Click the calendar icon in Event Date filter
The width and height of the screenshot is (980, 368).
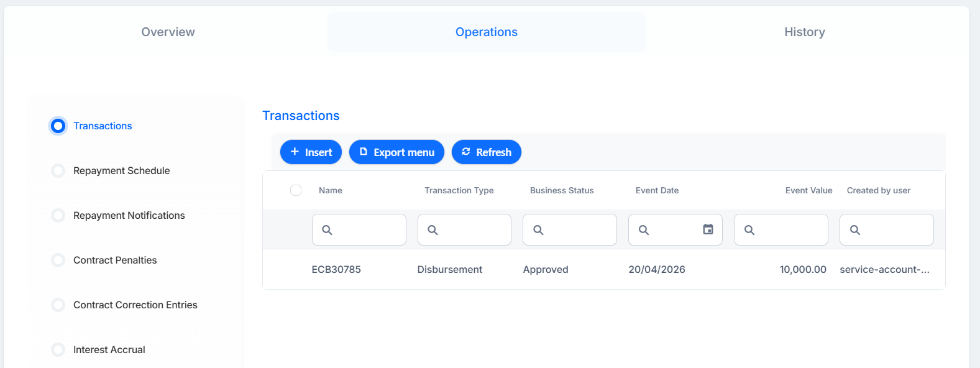tap(708, 229)
